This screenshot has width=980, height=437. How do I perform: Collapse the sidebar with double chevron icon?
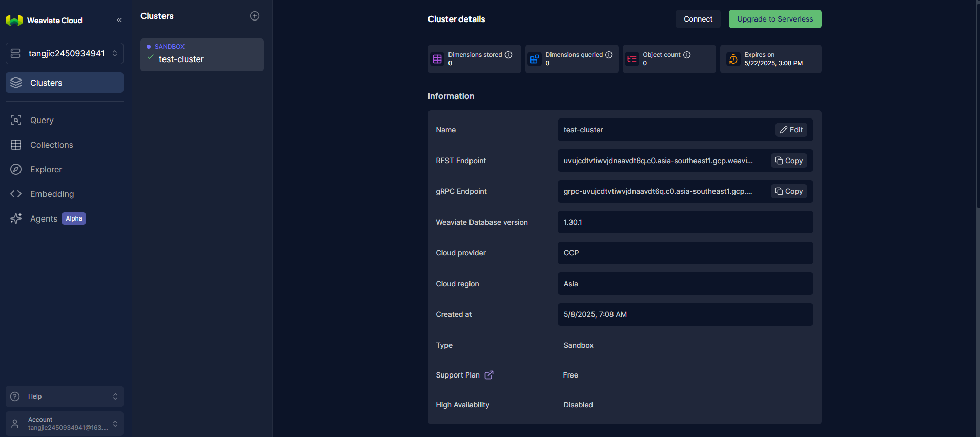pyautogui.click(x=119, y=20)
